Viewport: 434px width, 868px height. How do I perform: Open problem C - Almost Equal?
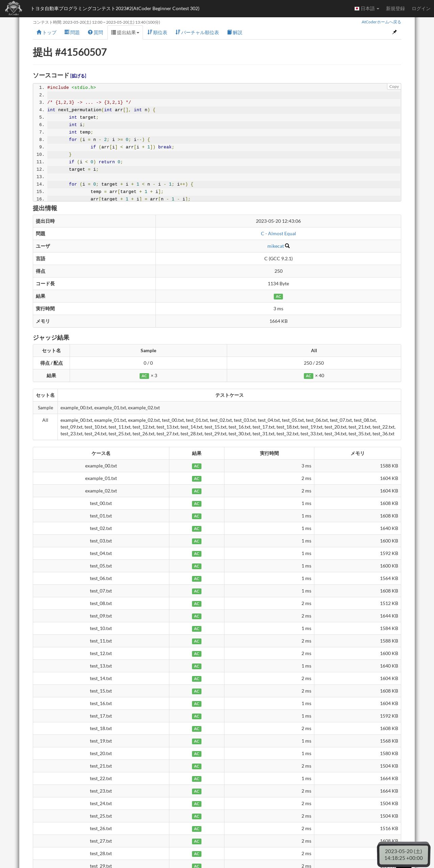click(x=278, y=234)
